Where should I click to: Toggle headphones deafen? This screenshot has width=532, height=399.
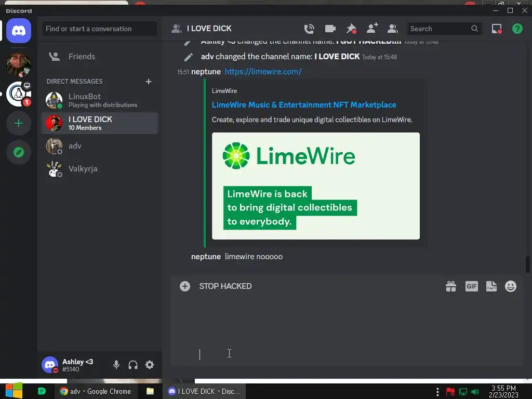[x=133, y=365]
